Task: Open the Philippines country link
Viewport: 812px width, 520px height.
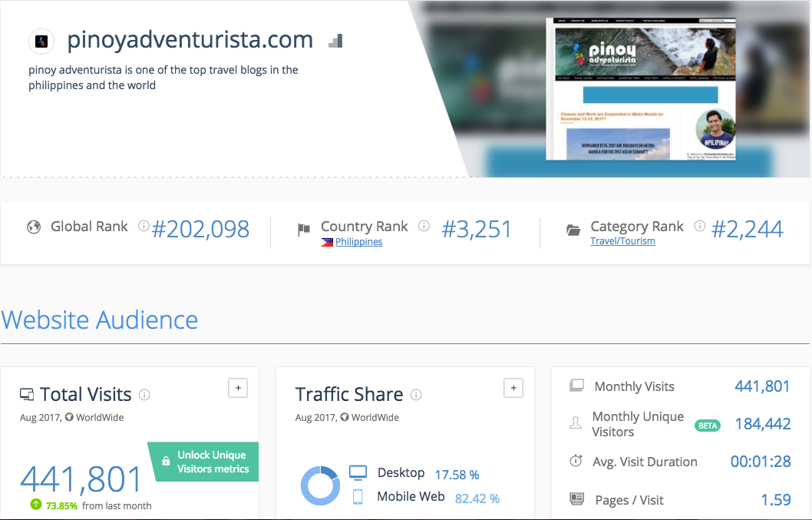Action: click(359, 242)
